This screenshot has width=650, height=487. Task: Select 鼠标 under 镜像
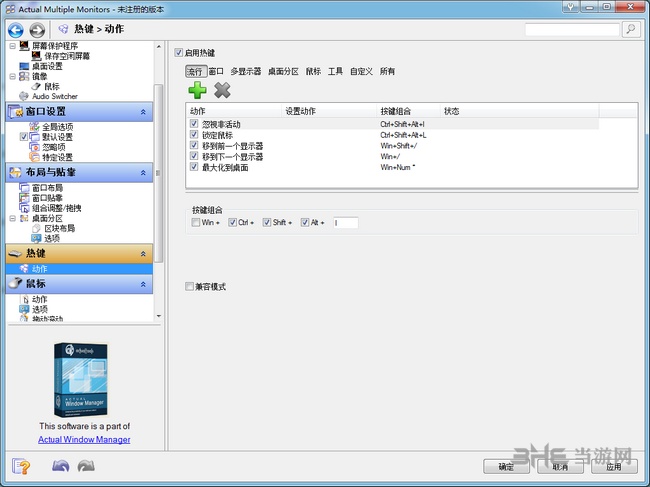point(51,86)
